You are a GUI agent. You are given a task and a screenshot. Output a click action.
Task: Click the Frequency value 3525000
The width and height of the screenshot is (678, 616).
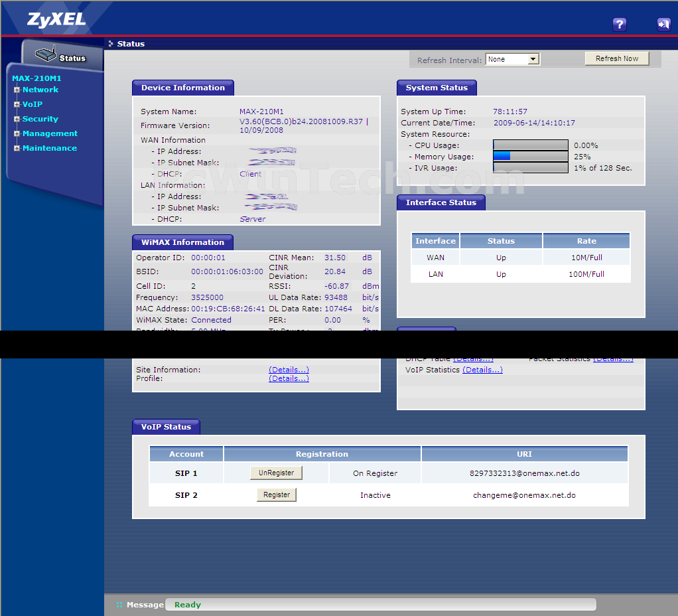(x=207, y=297)
